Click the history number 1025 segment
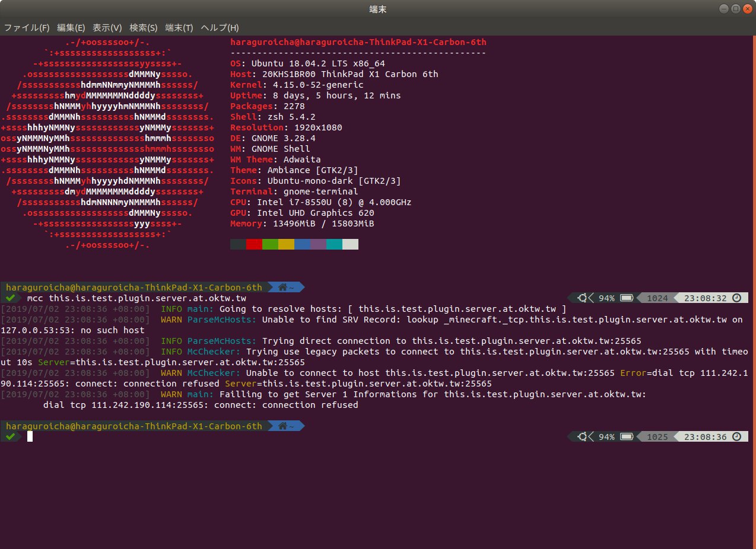This screenshot has width=756, height=549. [x=657, y=436]
